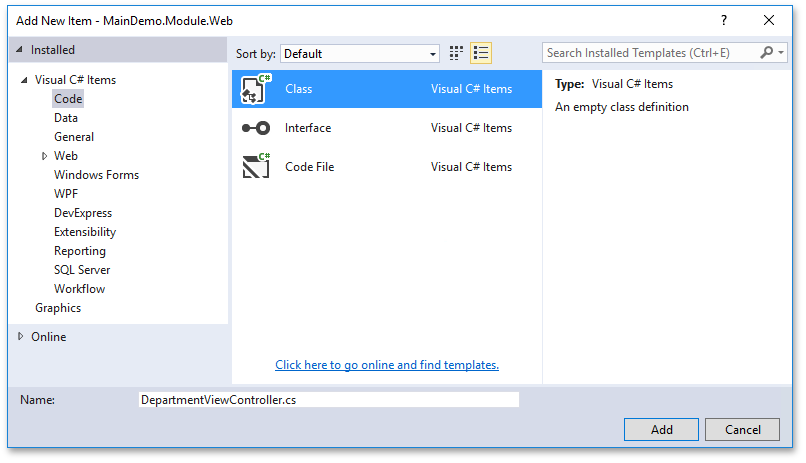The image size is (806, 463).
Task: Click the Add button
Action: (661, 430)
